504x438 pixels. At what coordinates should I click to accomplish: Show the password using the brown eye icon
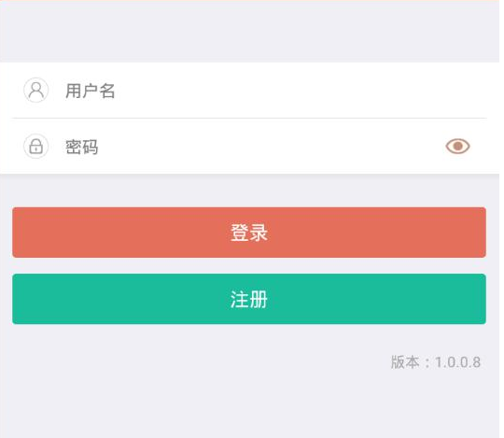[457, 147]
